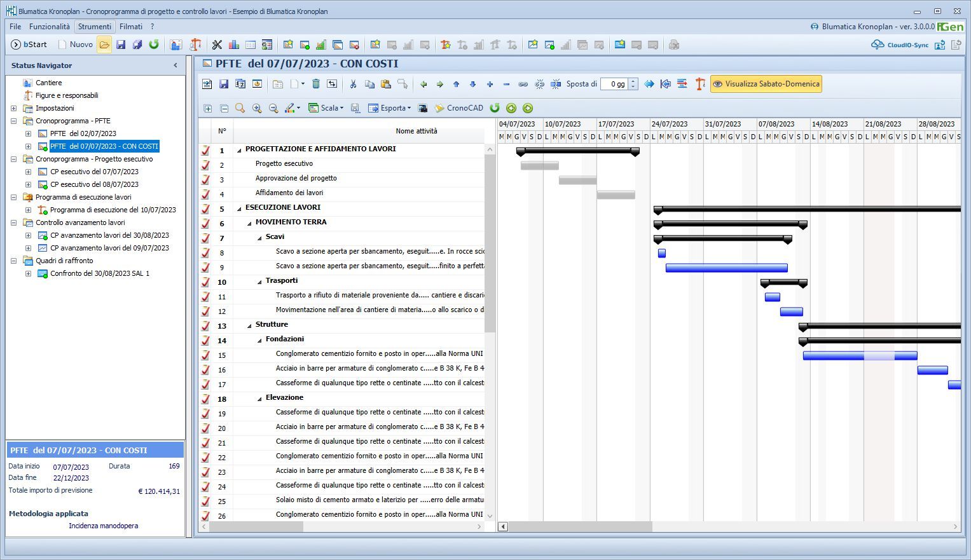Expand the Impostazioni tree node

(x=13, y=108)
